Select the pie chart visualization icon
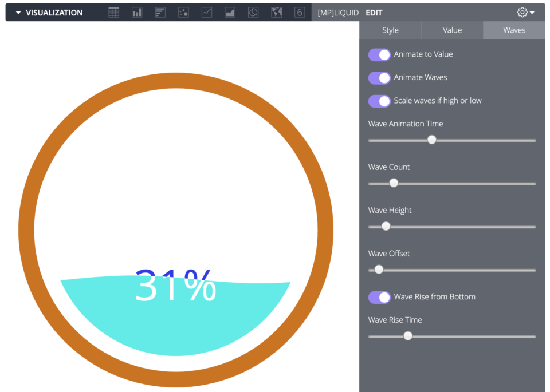 (x=253, y=12)
